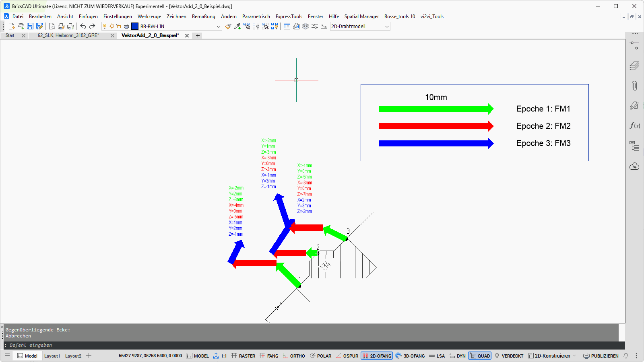Click the PUBLIZIEREN button

coord(601,356)
